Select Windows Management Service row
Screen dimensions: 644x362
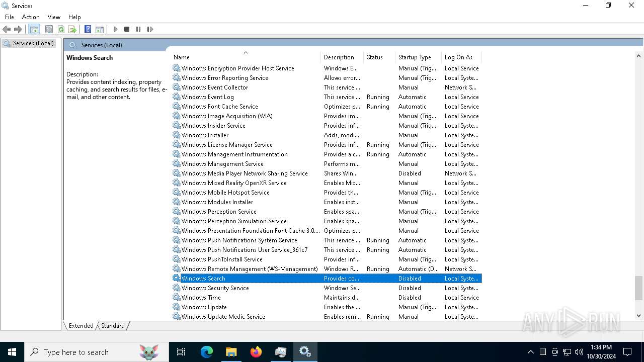click(327, 164)
